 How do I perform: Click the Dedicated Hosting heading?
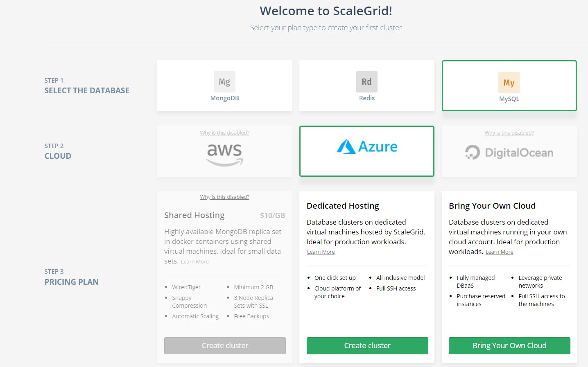pyautogui.click(x=343, y=206)
